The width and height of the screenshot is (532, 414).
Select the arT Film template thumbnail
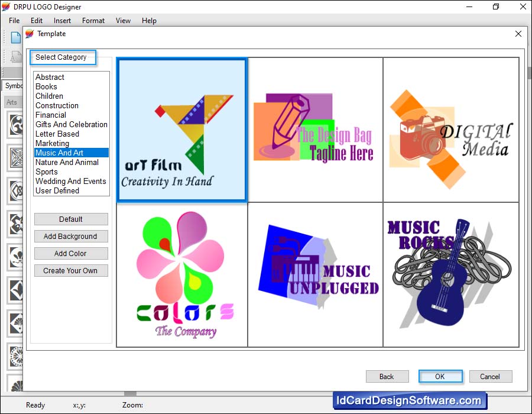(x=182, y=130)
